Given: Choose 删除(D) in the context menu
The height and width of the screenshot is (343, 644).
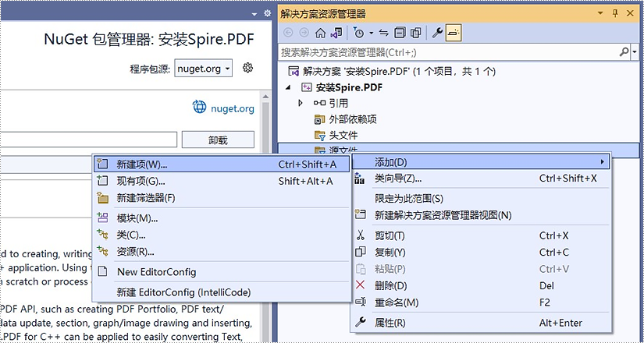Looking at the screenshot, I should pyautogui.click(x=481, y=285).
